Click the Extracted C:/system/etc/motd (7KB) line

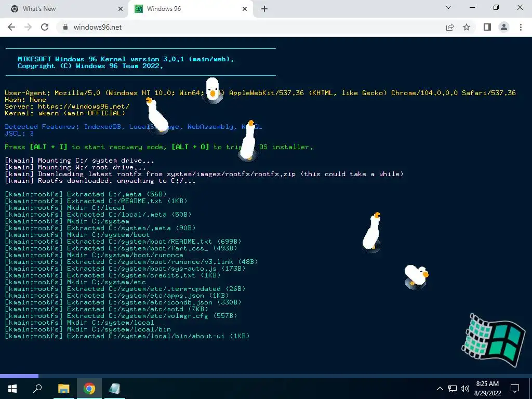107,309
